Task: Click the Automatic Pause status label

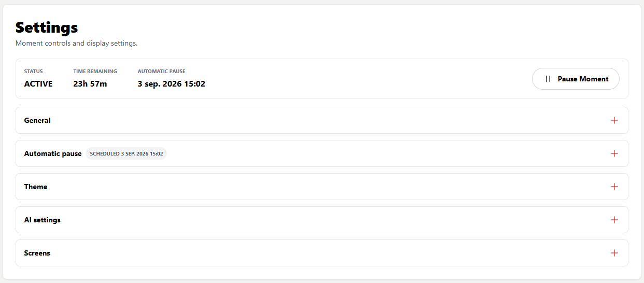Action: click(161, 71)
